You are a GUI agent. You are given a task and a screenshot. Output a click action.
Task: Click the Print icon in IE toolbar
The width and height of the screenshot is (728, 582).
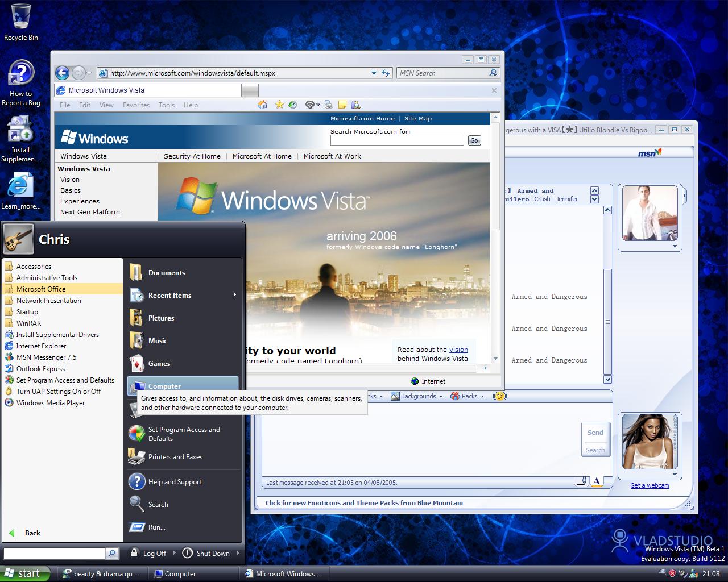point(328,105)
